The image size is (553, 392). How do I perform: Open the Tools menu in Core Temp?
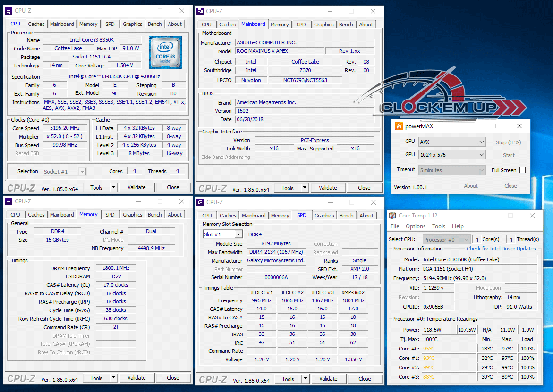(x=439, y=226)
